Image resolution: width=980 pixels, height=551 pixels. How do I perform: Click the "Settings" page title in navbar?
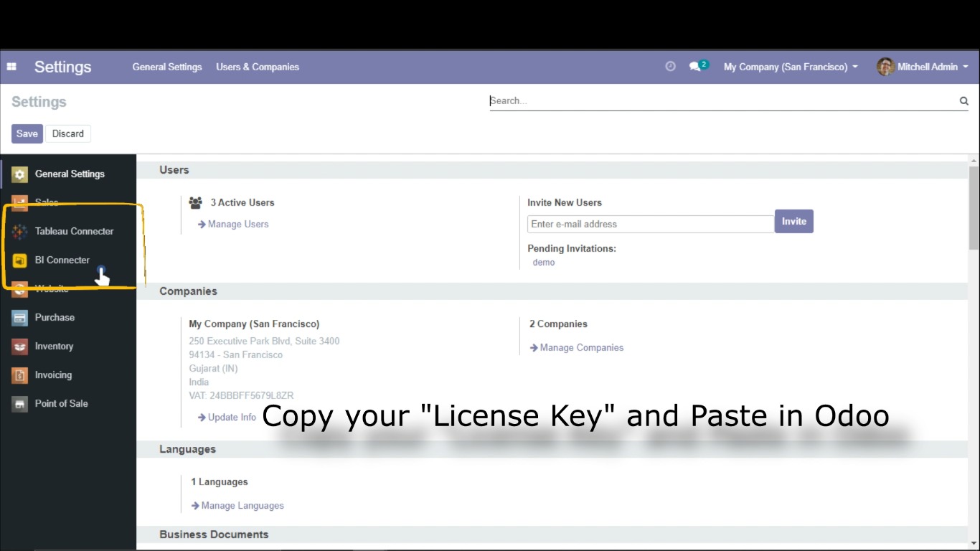(x=62, y=67)
